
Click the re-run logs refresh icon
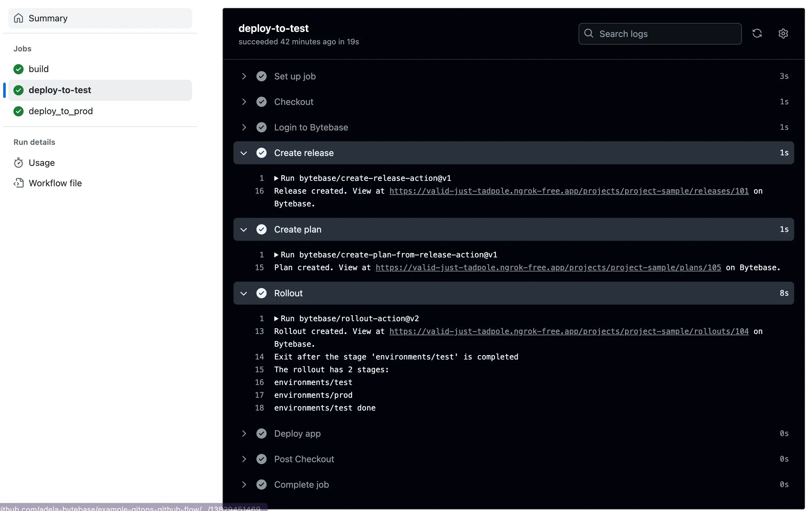tap(757, 33)
